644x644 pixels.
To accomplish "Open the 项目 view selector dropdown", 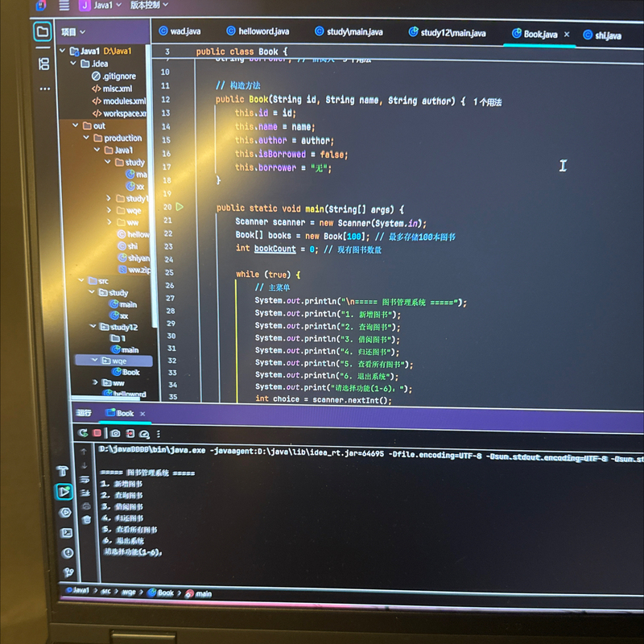I will point(73,32).
